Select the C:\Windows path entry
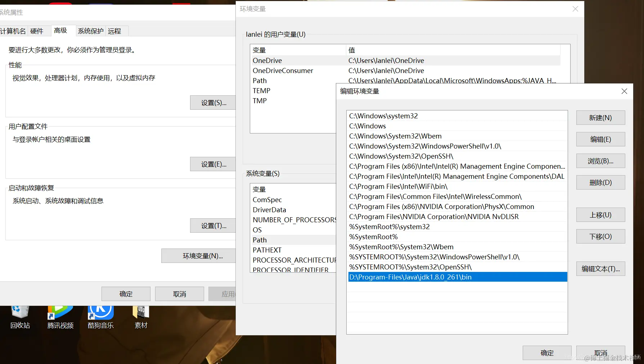 [458, 126]
